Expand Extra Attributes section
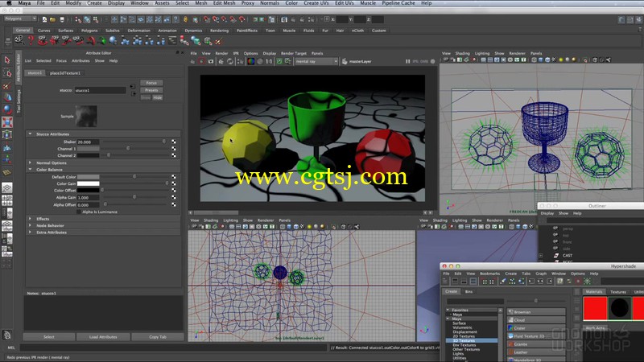 [x=30, y=232]
